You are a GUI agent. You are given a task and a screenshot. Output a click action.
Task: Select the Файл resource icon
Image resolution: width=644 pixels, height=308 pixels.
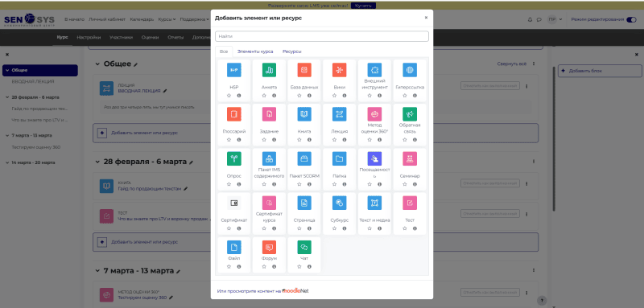point(234,248)
